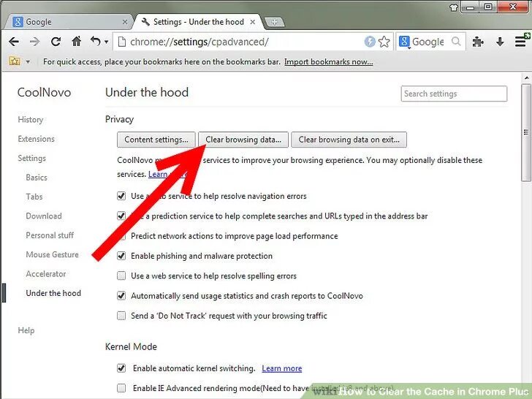Open the Help sidebar item
The width and height of the screenshot is (532, 399).
pos(26,330)
